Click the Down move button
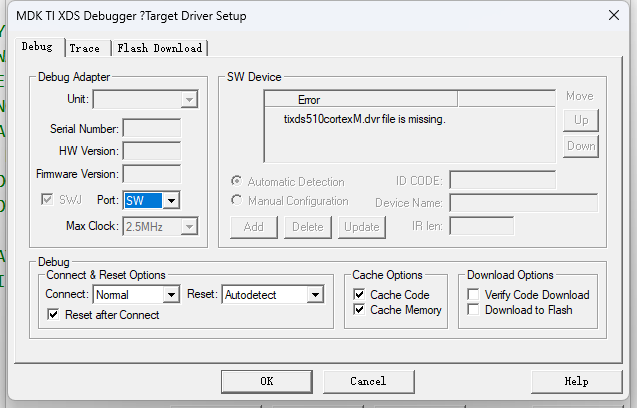This screenshot has height=408, width=637. (x=581, y=146)
